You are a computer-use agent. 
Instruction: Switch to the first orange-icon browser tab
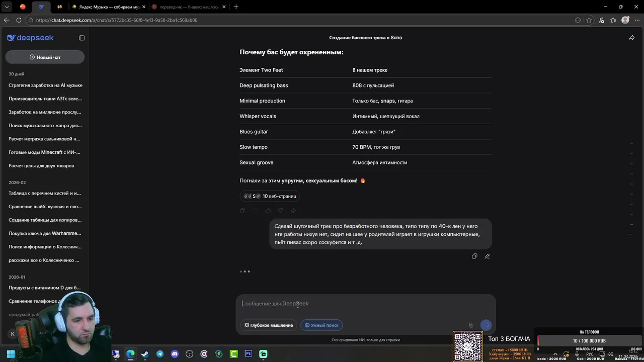pos(23,7)
